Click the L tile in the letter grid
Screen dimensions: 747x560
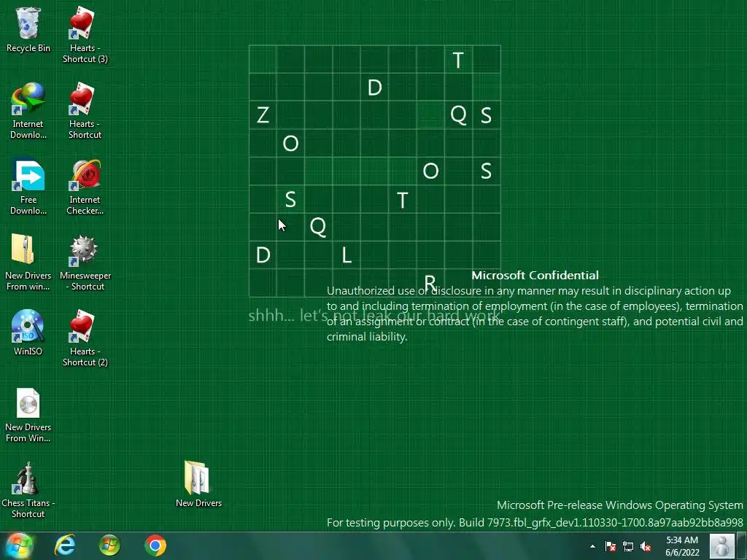[347, 255]
